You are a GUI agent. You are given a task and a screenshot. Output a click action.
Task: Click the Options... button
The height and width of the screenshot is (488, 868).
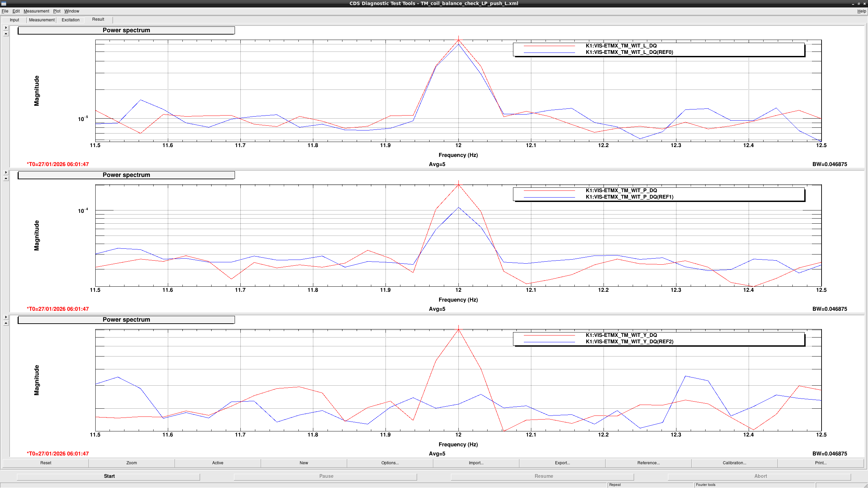[390, 463]
